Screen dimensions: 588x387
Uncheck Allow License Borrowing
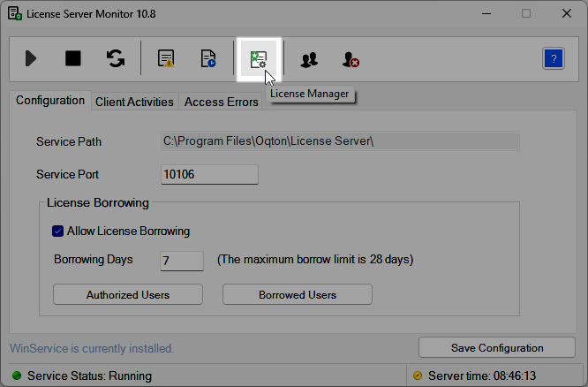(58, 231)
